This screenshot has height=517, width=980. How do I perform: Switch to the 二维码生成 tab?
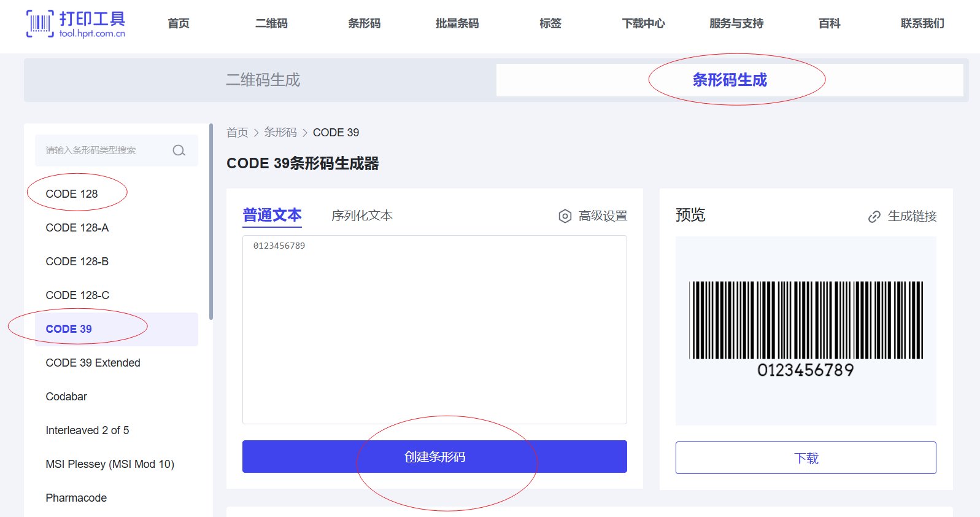coord(263,80)
